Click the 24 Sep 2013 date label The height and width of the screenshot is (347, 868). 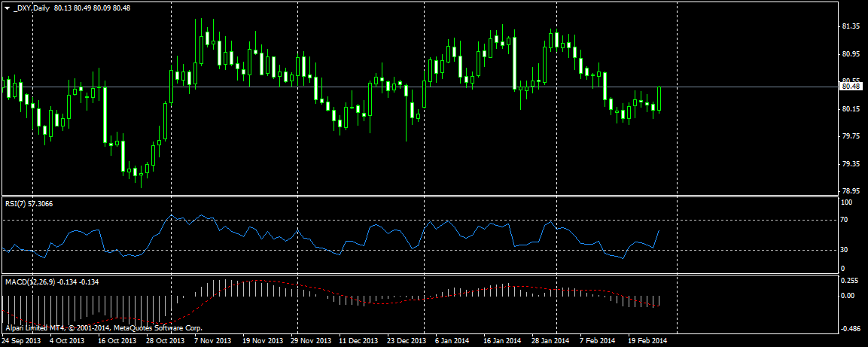20,341
